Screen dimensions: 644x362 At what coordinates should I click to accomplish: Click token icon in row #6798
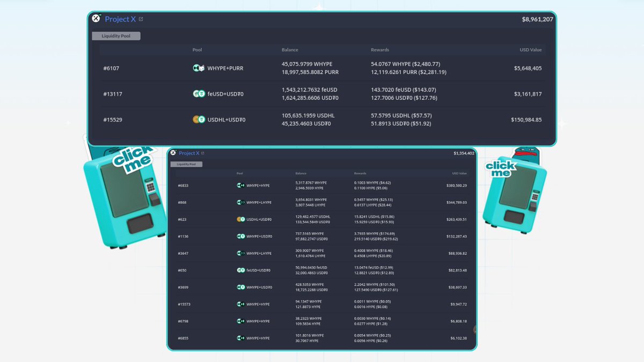241,321
